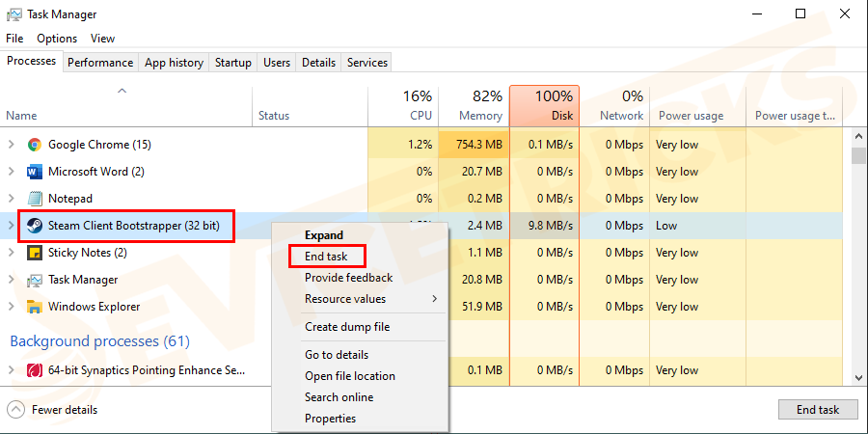Sort by the Name column header

click(126, 106)
